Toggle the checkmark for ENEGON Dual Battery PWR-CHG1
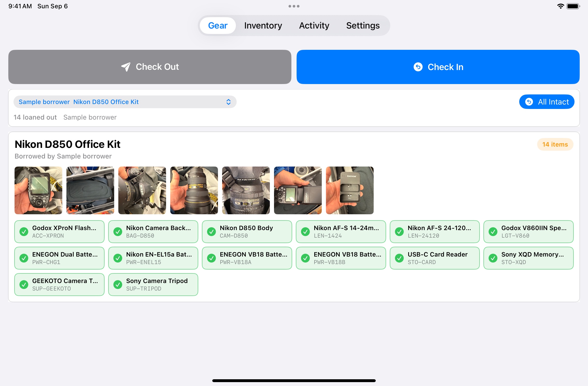 pyautogui.click(x=24, y=258)
